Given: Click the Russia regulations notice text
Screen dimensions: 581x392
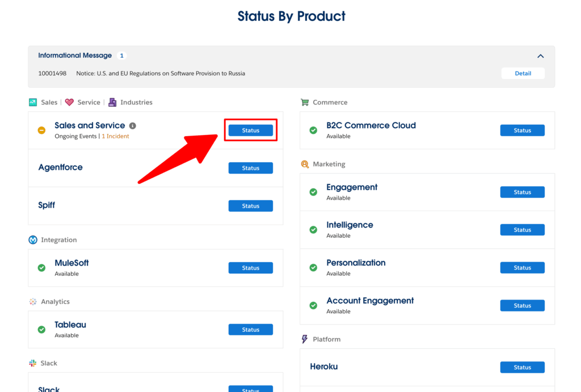Looking at the screenshot, I should (x=161, y=73).
